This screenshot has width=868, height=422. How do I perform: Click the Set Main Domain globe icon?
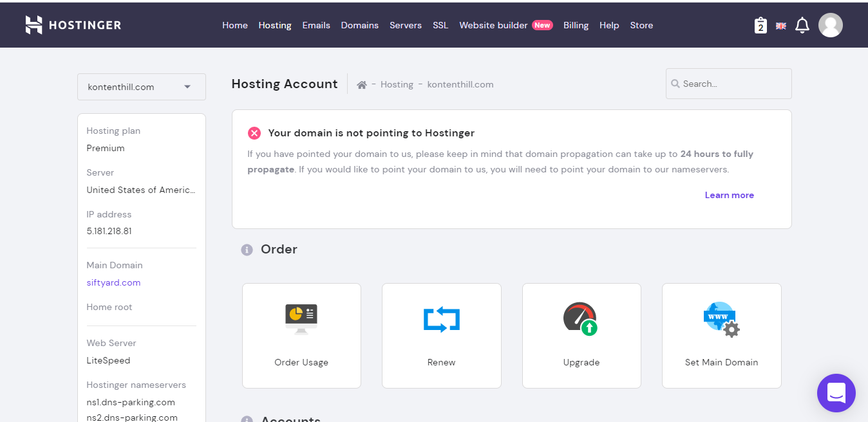pyautogui.click(x=721, y=319)
